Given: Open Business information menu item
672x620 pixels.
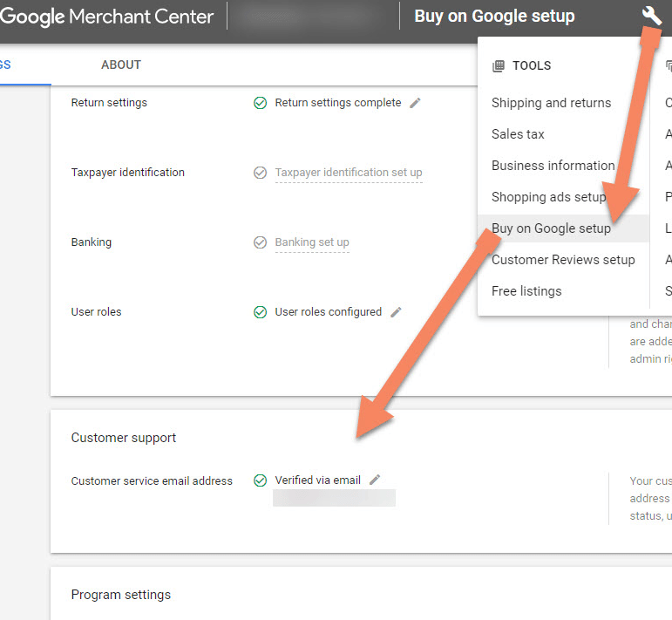Looking at the screenshot, I should 553,166.
